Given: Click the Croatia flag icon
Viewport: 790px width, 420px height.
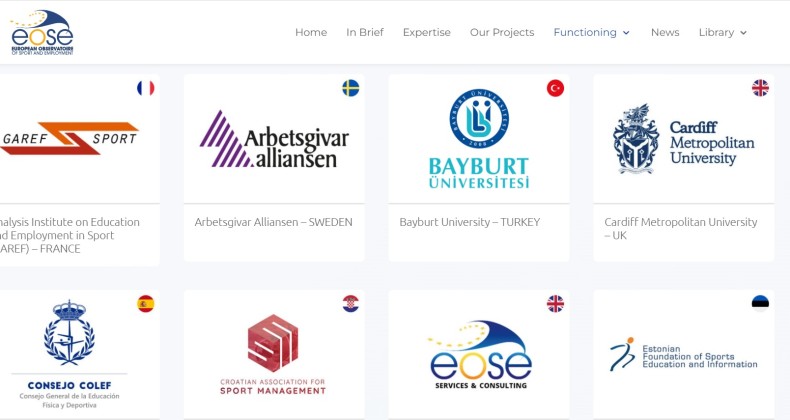Looking at the screenshot, I should [351, 304].
